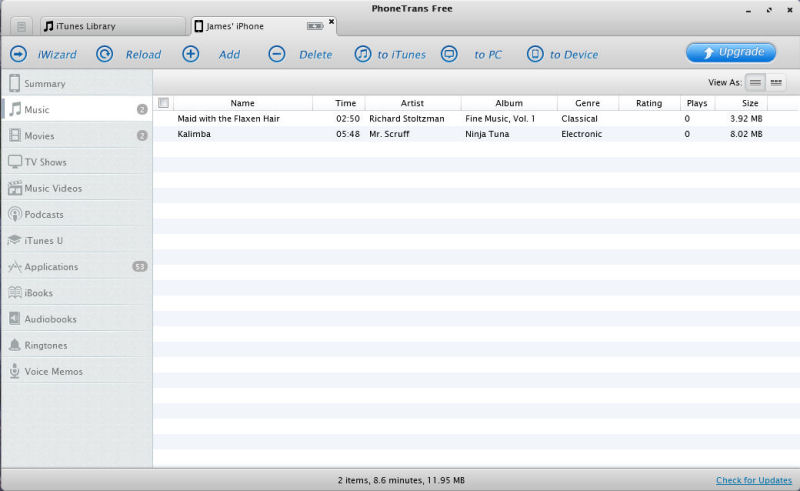Open Applications category
Image resolution: width=800 pixels, height=491 pixels.
coord(77,266)
